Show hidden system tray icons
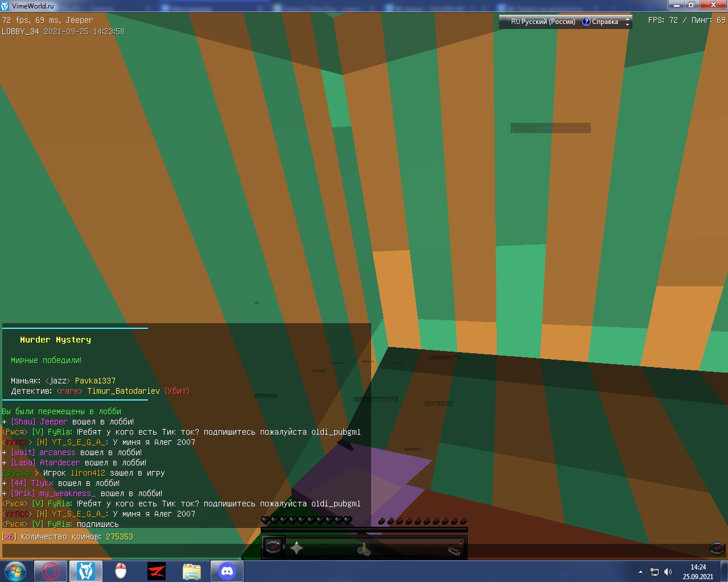Viewport: 728px width, 582px height. pos(640,572)
